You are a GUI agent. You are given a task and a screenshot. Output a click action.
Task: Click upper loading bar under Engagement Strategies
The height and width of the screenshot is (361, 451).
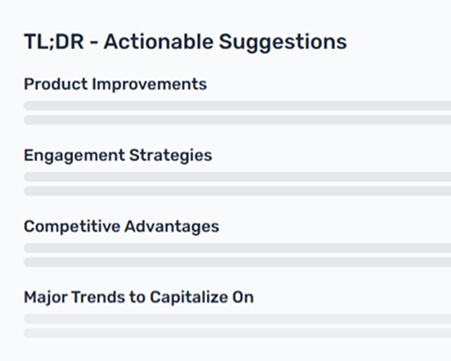point(237,177)
